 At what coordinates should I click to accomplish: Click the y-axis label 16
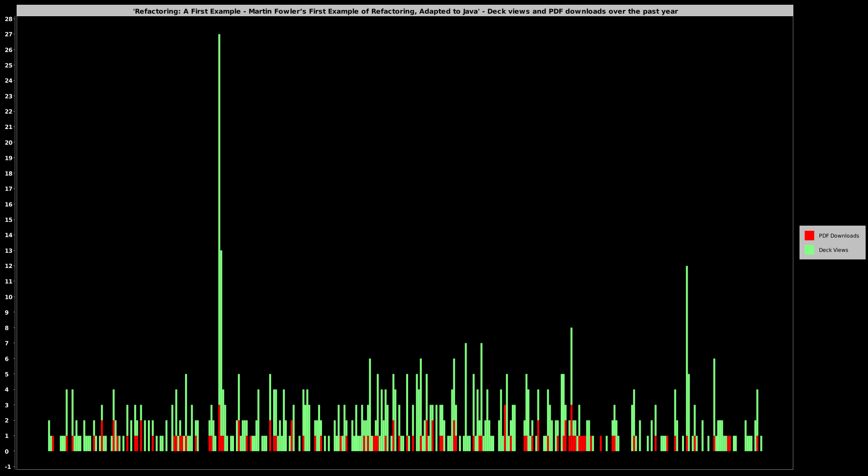tap(9, 204)
